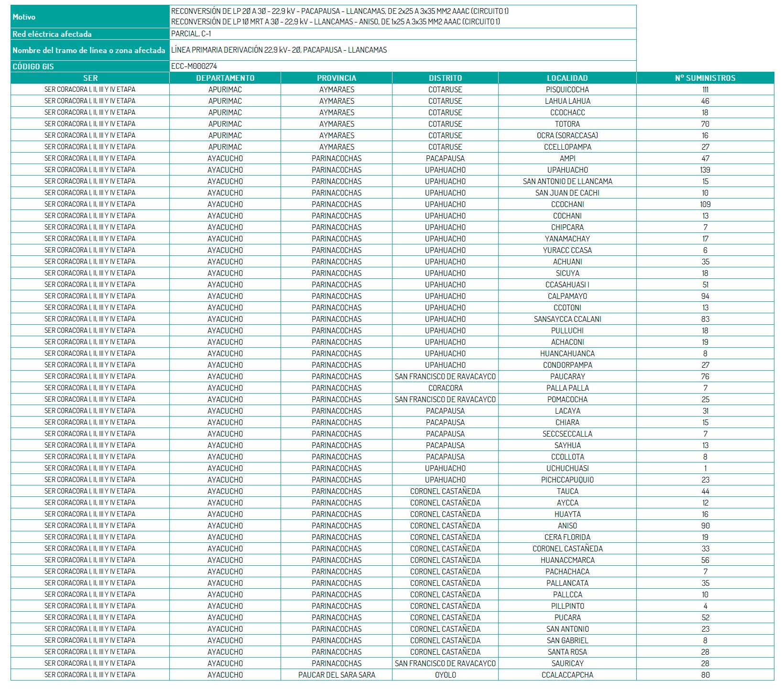Click the SAN JUAN DE CACHI cell
The image size is (784, 692).
[x=567, y=193]
